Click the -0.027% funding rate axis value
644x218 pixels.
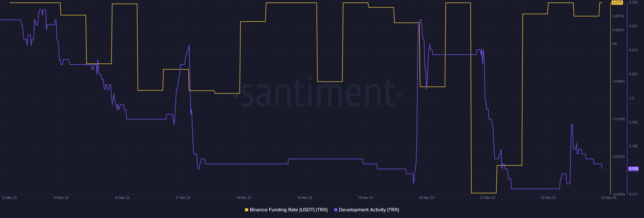[x=619, y=157]
